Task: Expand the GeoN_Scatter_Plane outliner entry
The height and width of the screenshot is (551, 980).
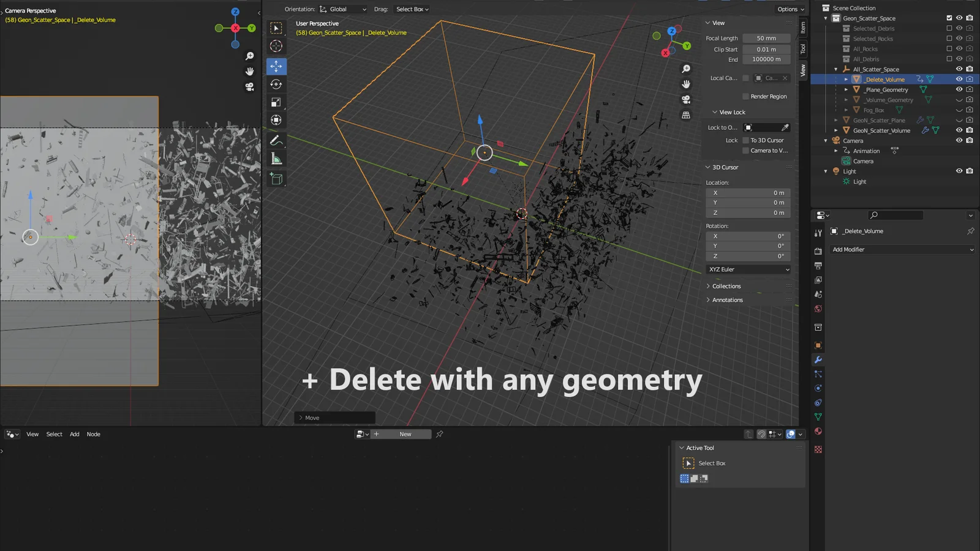Action: [x=835, y=120]
